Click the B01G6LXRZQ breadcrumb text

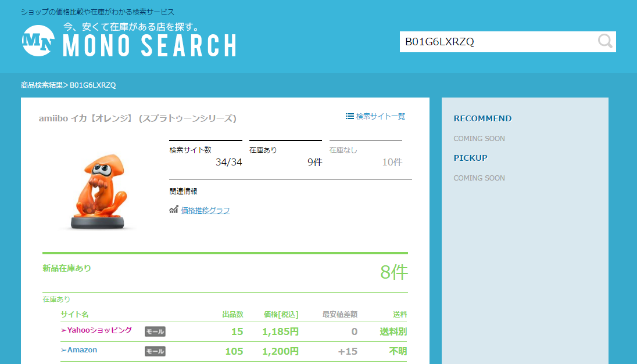click(x=93, y=85)
